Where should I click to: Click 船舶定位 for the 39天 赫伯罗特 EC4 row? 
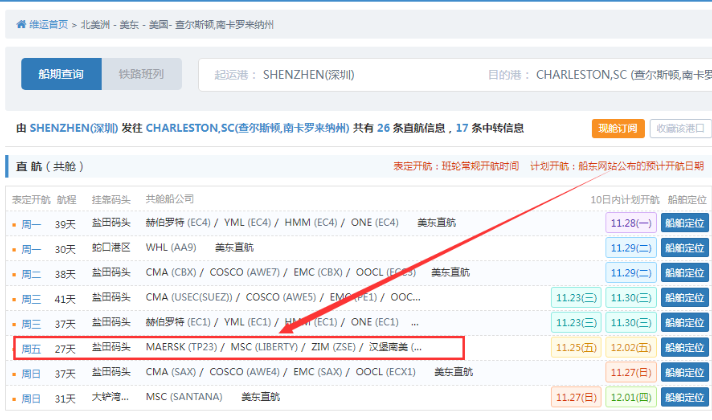click(x=684, y=223)
